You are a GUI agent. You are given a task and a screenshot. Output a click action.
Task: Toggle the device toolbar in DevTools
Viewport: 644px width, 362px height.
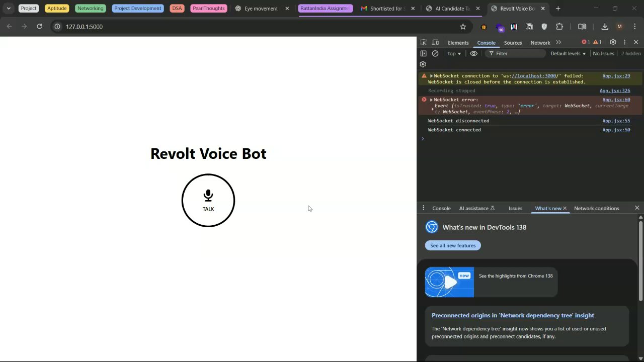coord(436,42)
